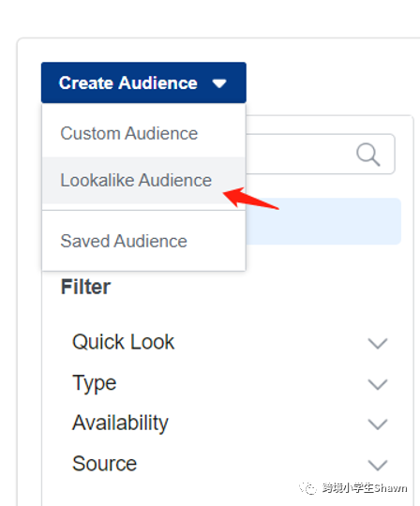420x506 pixels.
Task: Expand the Source filter chevron
Action: 378,465
